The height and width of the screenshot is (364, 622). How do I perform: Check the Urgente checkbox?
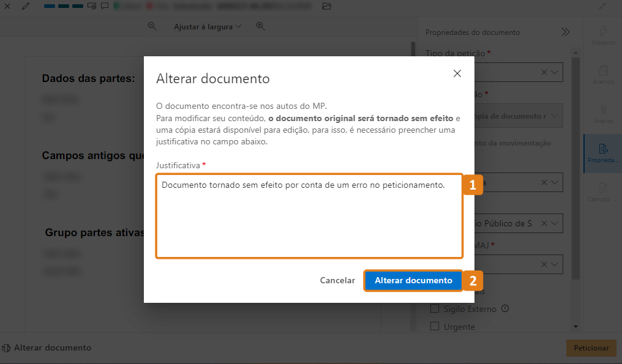click(435, 327)
